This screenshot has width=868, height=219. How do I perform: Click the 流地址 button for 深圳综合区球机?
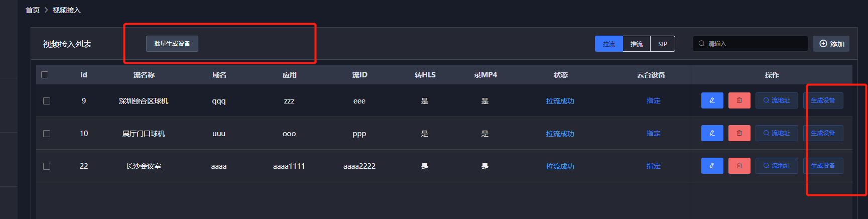[776, 100]
